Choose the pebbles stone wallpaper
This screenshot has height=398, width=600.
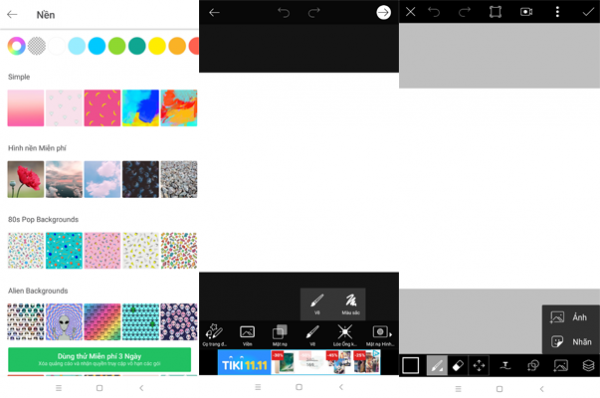point(179,179)
